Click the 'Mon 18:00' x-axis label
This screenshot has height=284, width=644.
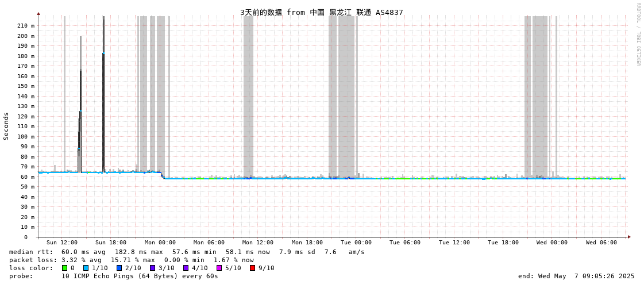[x=307, y=243]
